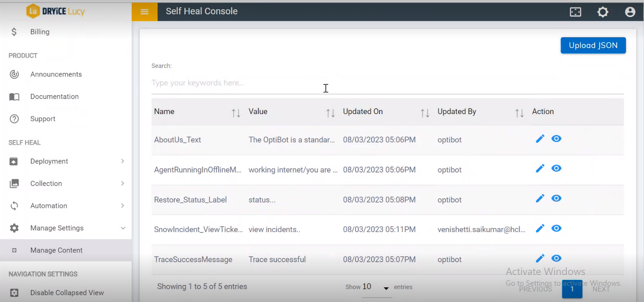Go to pagination page 1
Screen dimensions: 644x302
[x=572, y=289]
